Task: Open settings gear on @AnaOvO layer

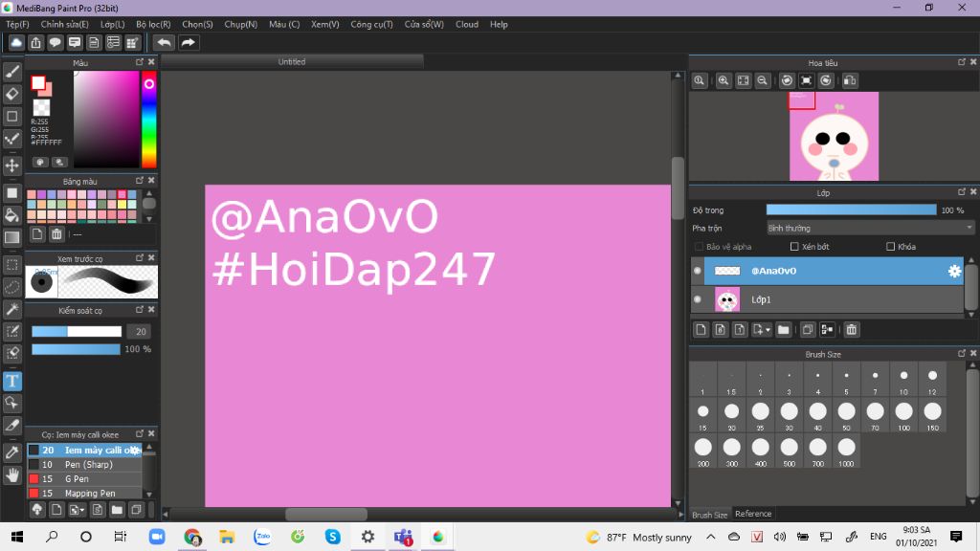Action: pos(954,271)
